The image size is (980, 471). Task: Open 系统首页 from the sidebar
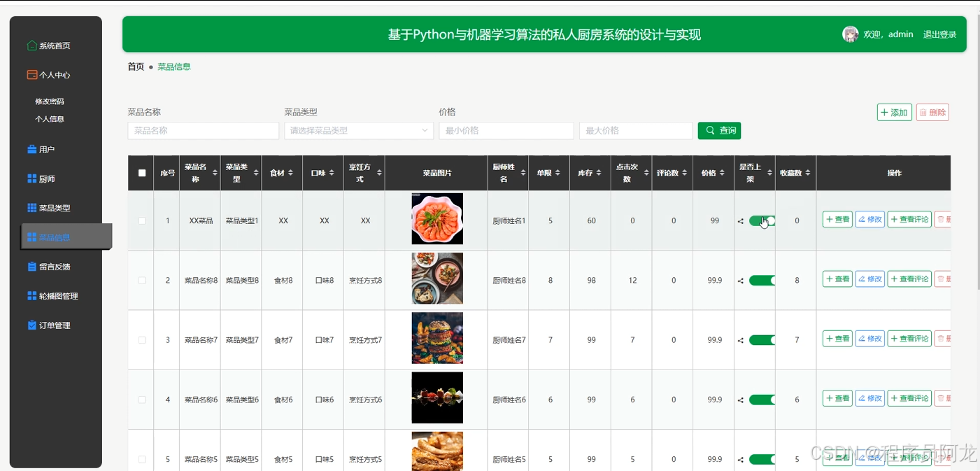coord(49,45)
